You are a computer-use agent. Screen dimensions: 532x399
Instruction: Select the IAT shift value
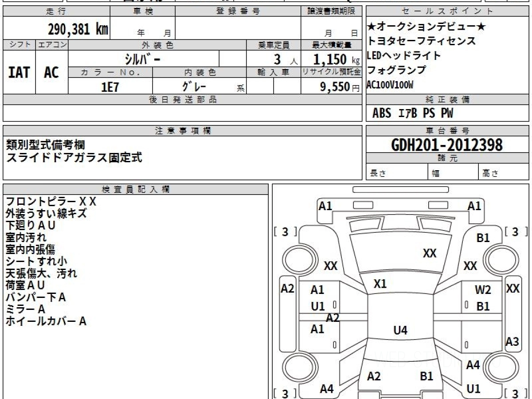click(x=19, y=73)
